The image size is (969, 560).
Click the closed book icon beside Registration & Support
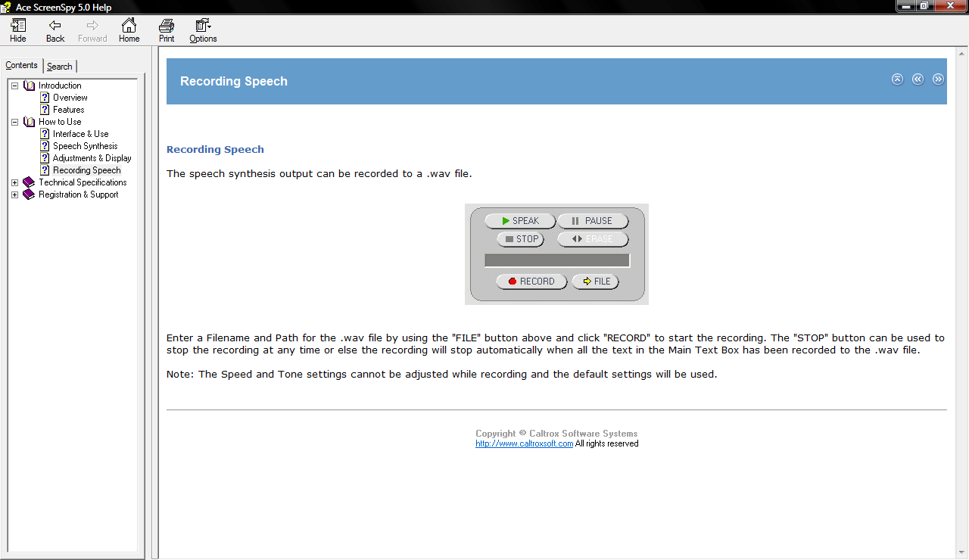29,194
